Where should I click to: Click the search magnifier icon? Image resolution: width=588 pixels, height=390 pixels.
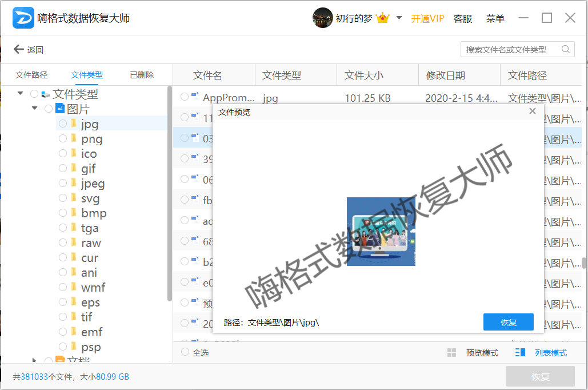(x=566, y=50)
